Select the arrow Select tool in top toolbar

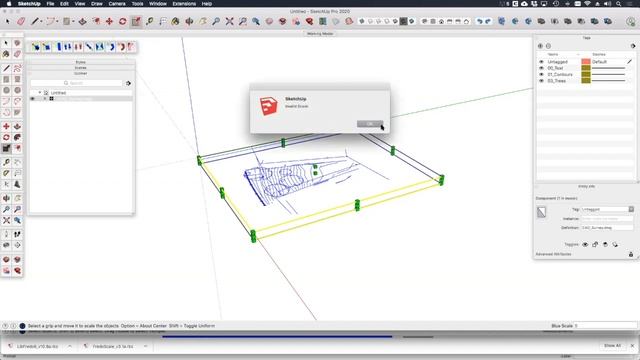(x=7, y=21)
